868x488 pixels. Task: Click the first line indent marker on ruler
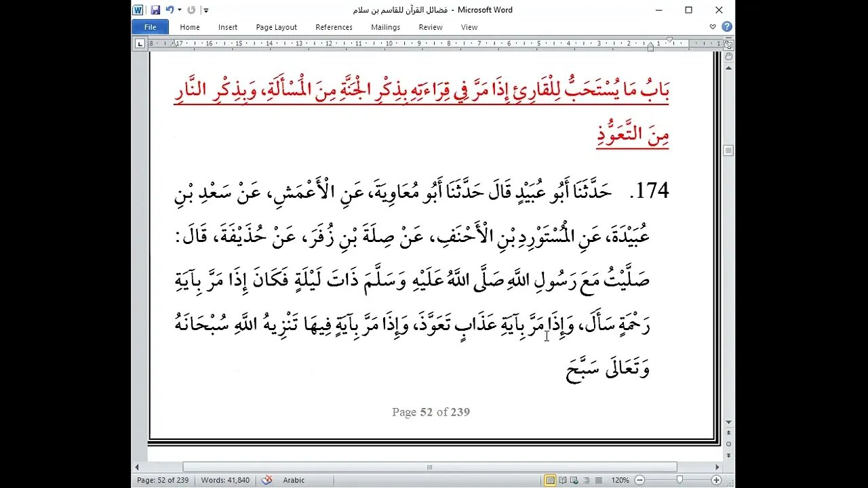tap(670, 41)
